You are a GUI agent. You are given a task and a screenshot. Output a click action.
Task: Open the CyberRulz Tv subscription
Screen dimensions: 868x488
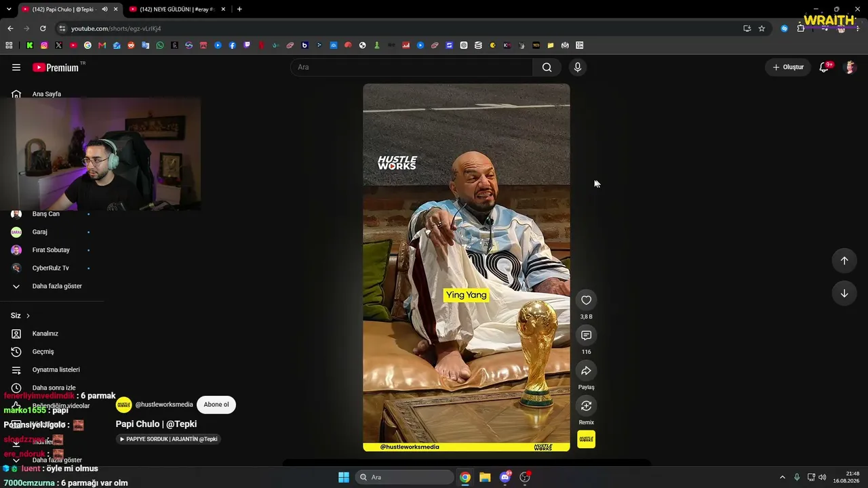51,268
